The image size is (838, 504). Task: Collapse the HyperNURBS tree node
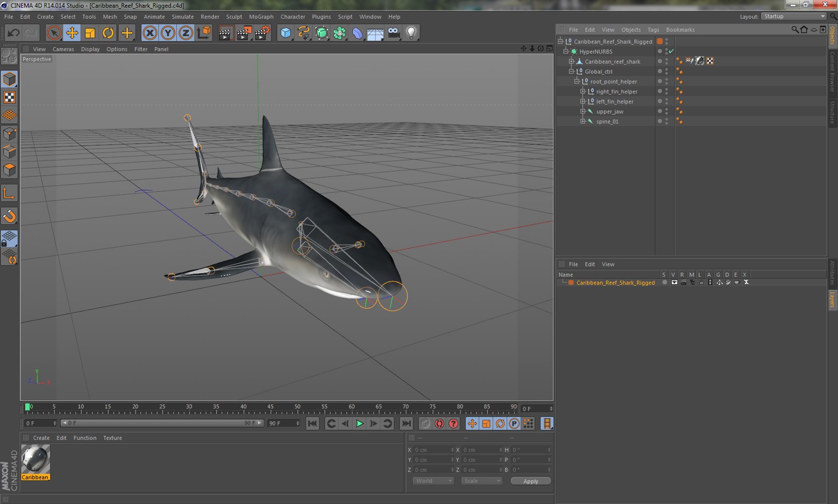coord(566,51)
